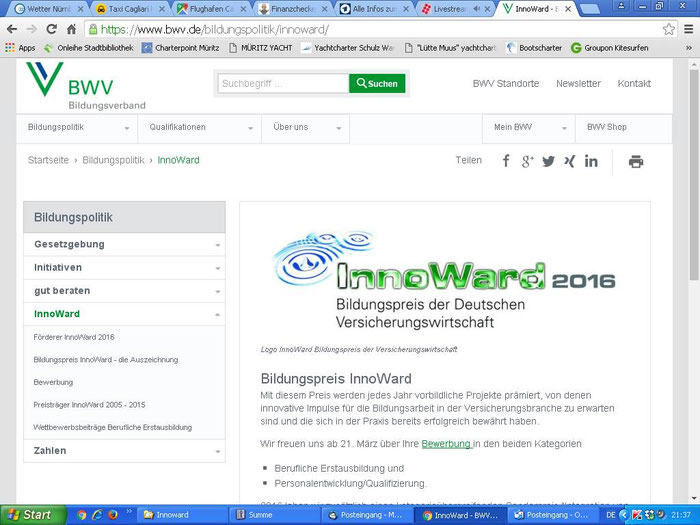Open Preisträger InnoWard 2005 - 2015
700x525 pixels.
pyautogui.click(x=89, y=405)
